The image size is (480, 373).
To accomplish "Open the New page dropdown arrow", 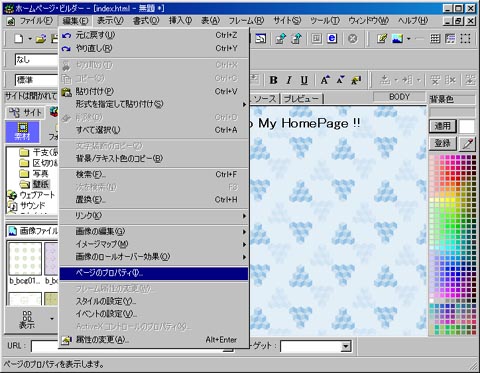I will click(x=29, y=39).
